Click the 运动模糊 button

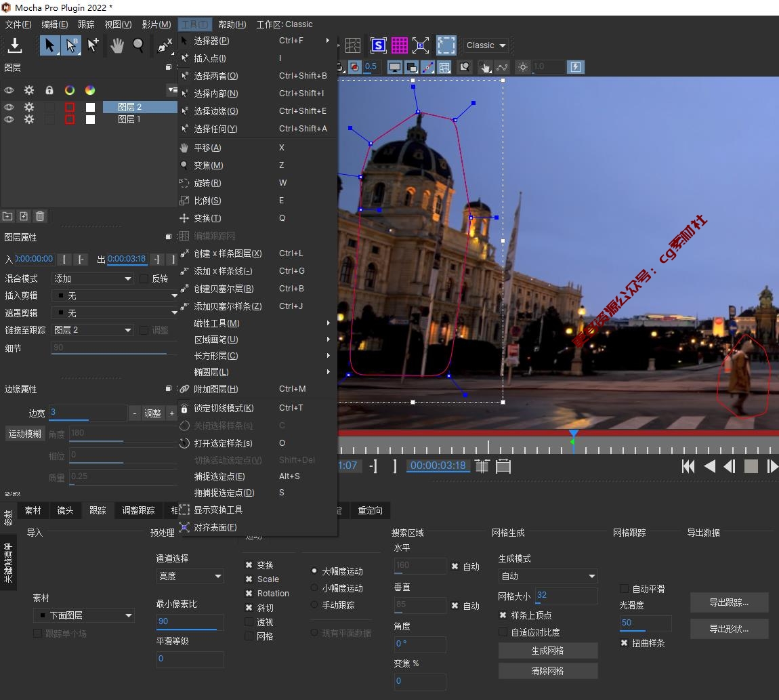point(25,434)
